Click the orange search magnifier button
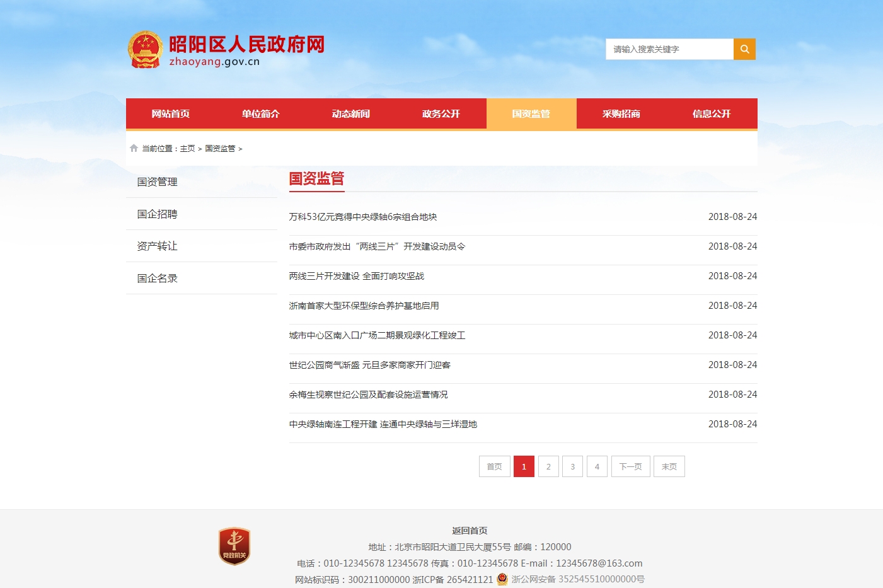The height and width of the screenshot is (588, 883). (744, 49)
